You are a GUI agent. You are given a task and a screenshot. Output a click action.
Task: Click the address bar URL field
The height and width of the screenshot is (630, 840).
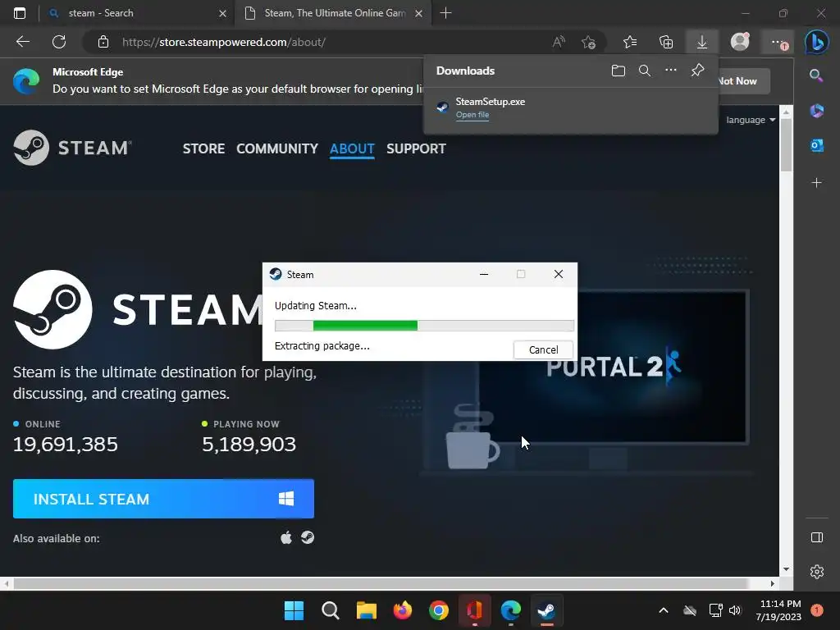point(332,42)
